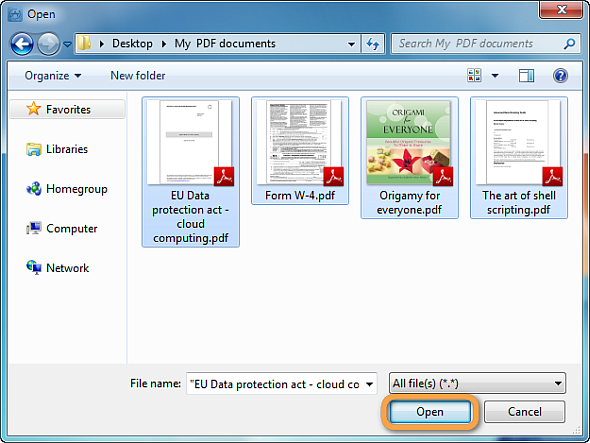This screenshot has width=590, height=443.
Task: Click the refresh icon beside address bar
Action: click(x=373, y=44)
